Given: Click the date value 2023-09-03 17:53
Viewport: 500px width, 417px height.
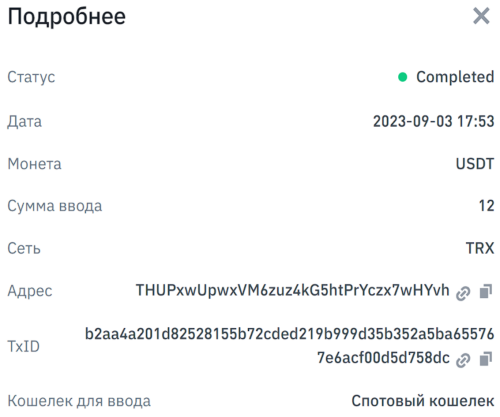Looking at the screenshot, I should [x=433, y=121].
